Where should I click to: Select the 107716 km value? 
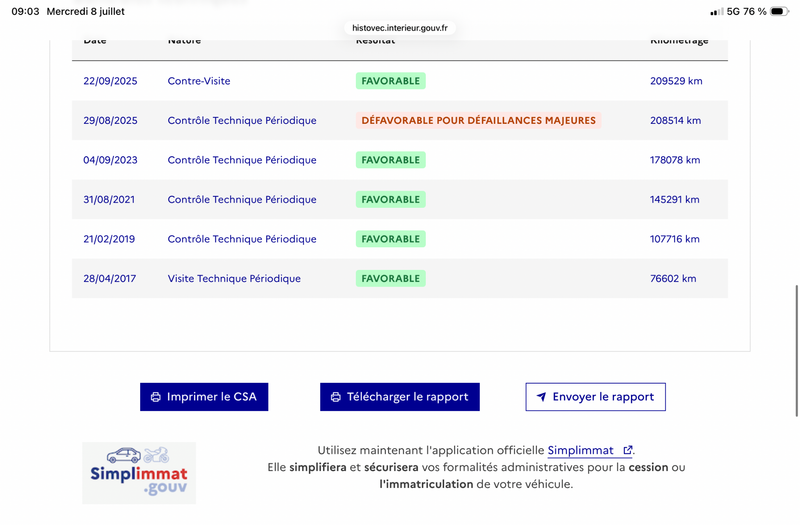(x=674, y=239)
